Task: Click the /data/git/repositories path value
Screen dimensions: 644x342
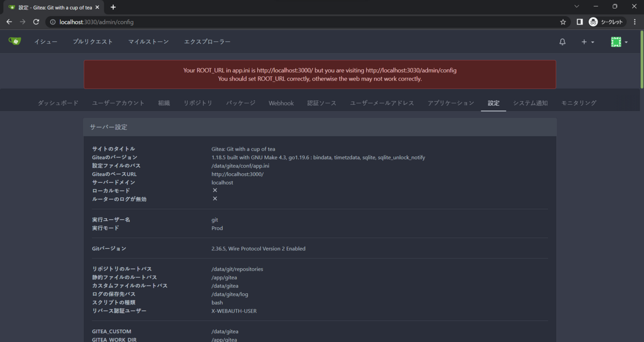Action: coord(237,269)
